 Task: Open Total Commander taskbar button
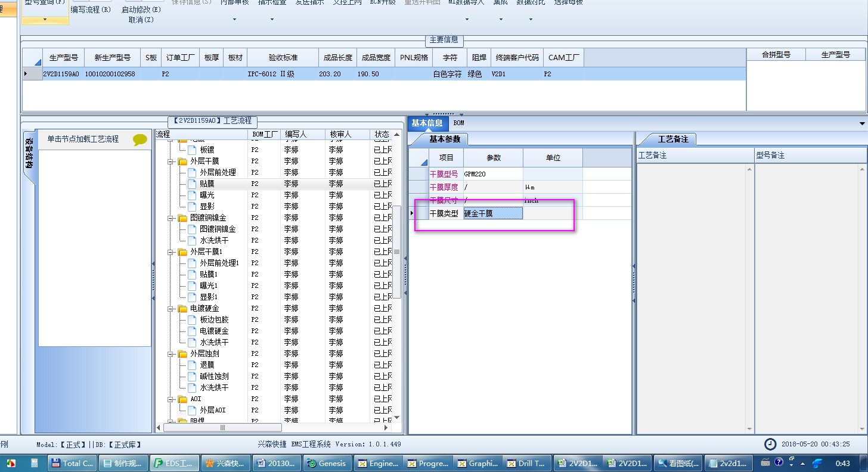[x=72, y=463]
